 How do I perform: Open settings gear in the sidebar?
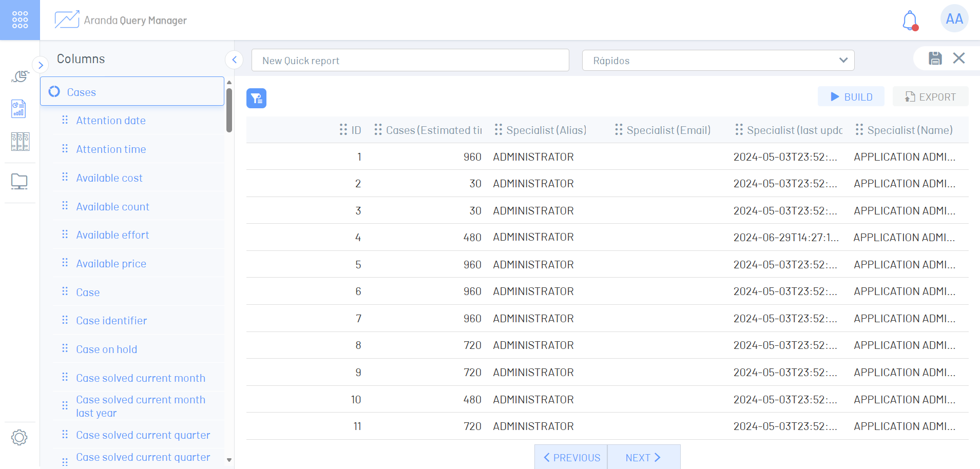point(20,438)
